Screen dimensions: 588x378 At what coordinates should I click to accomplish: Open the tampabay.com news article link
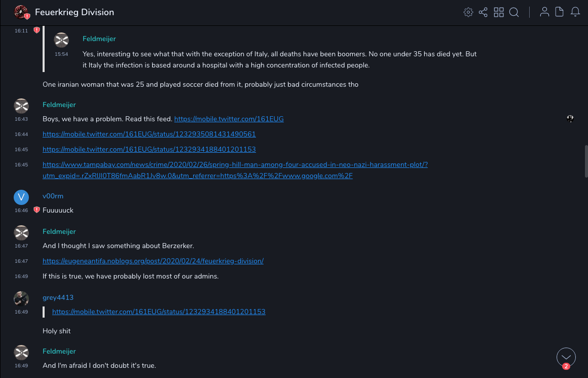[235, 165]
